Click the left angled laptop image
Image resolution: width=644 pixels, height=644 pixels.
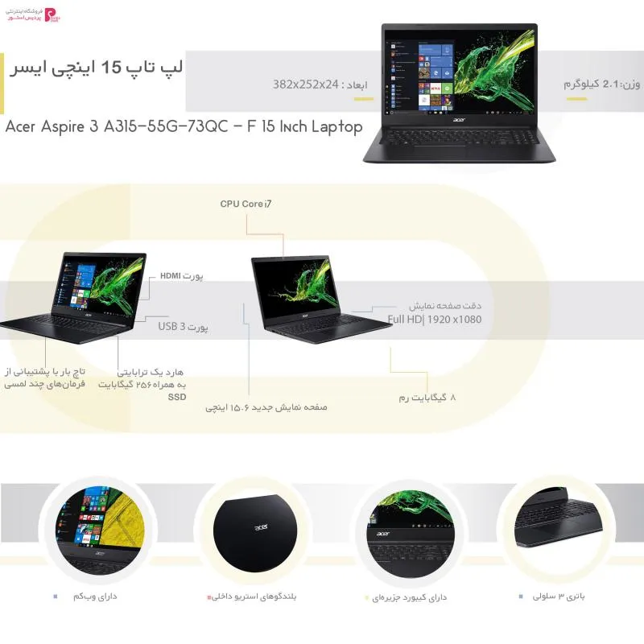coord(74,298)
